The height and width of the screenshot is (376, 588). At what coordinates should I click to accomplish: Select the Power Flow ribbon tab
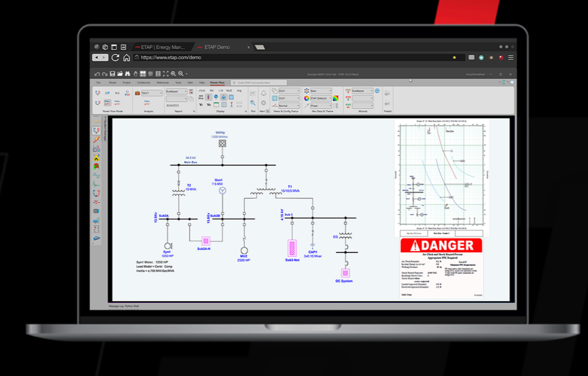[x=217, y=83]
